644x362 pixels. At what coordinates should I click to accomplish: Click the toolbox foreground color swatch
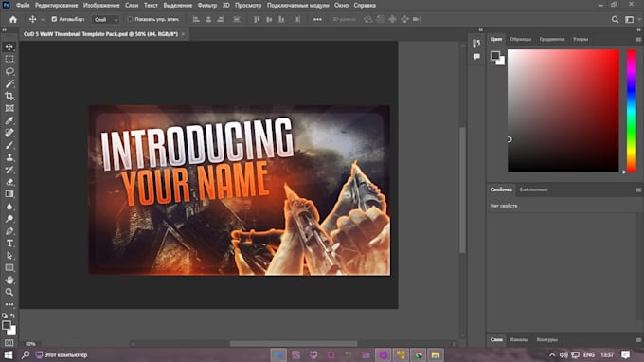7,325
